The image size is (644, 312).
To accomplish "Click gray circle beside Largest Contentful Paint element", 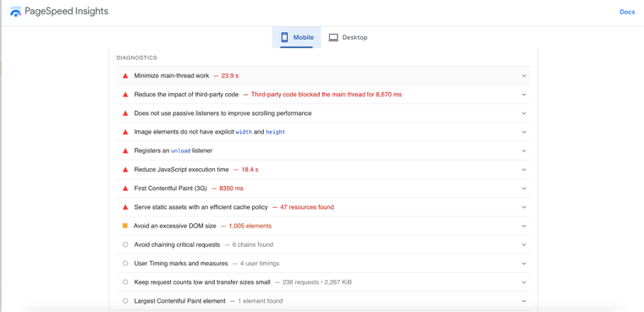I will pos(126,301).
